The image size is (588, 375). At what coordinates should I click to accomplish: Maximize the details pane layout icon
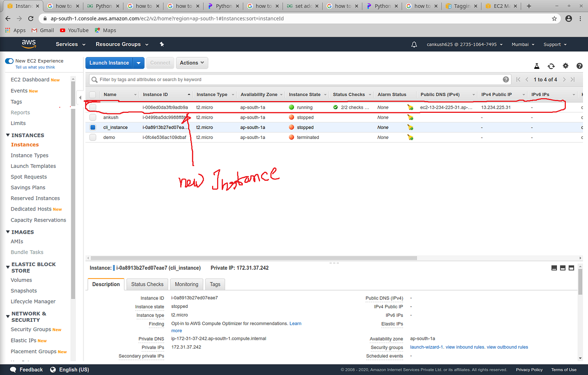pyautogui.click(x=571, y=268)
